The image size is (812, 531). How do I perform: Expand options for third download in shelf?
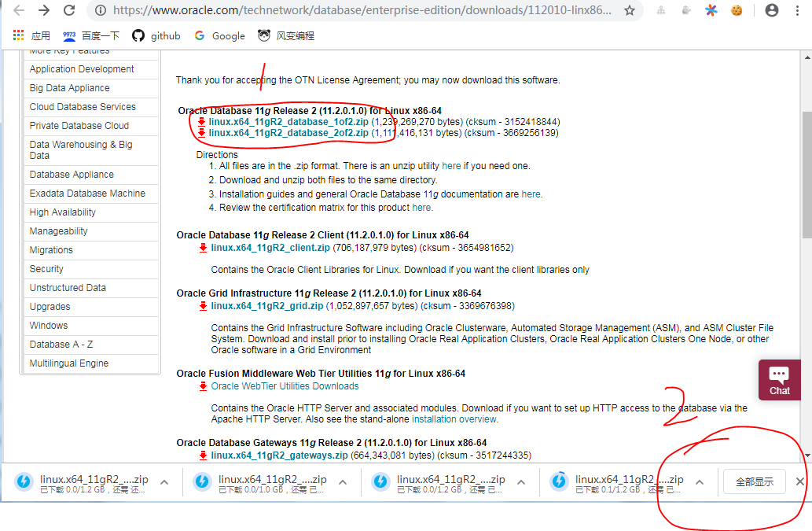point(521,482)
